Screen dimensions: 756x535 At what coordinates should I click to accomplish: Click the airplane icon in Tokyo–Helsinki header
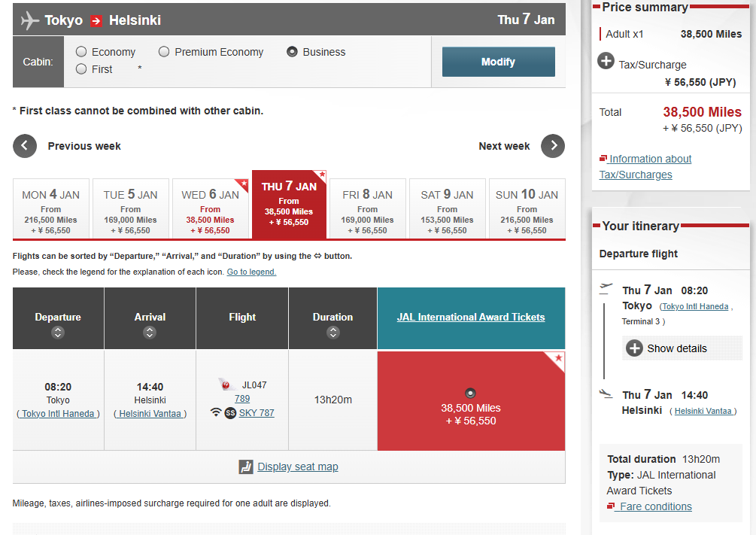[30, 20]
